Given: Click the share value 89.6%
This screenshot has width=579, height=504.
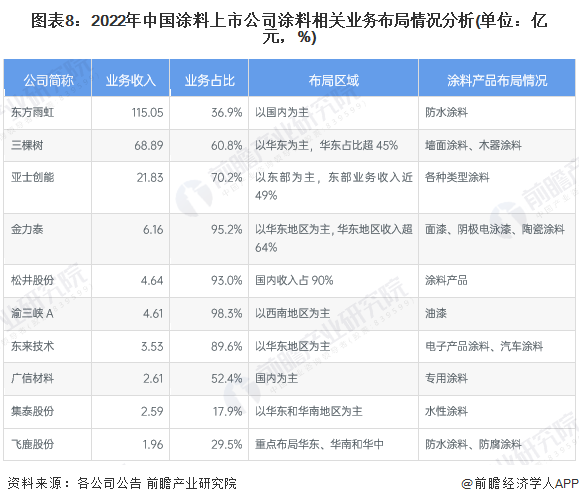Looking at the screenshot, I should click(227, 346).
